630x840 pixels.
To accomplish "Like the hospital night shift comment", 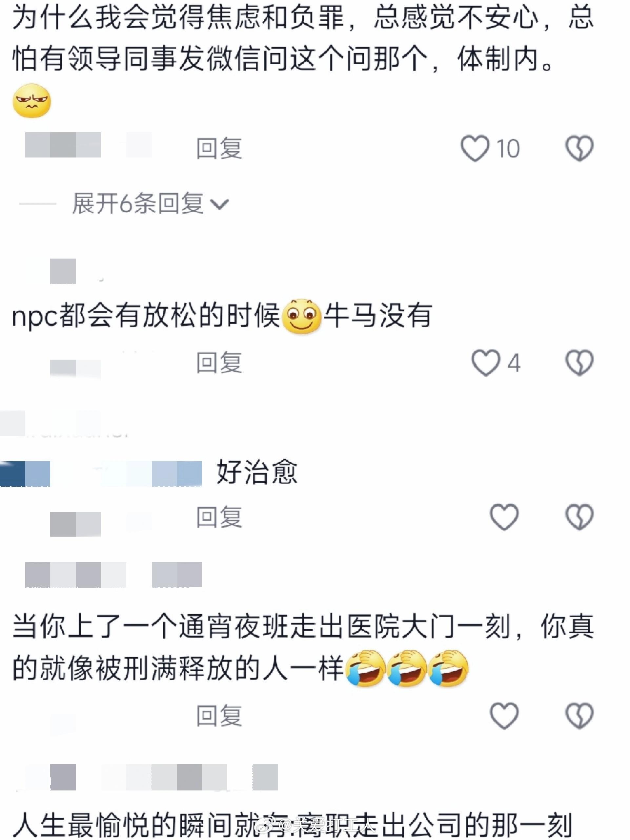I will click(x=504, y=716).
